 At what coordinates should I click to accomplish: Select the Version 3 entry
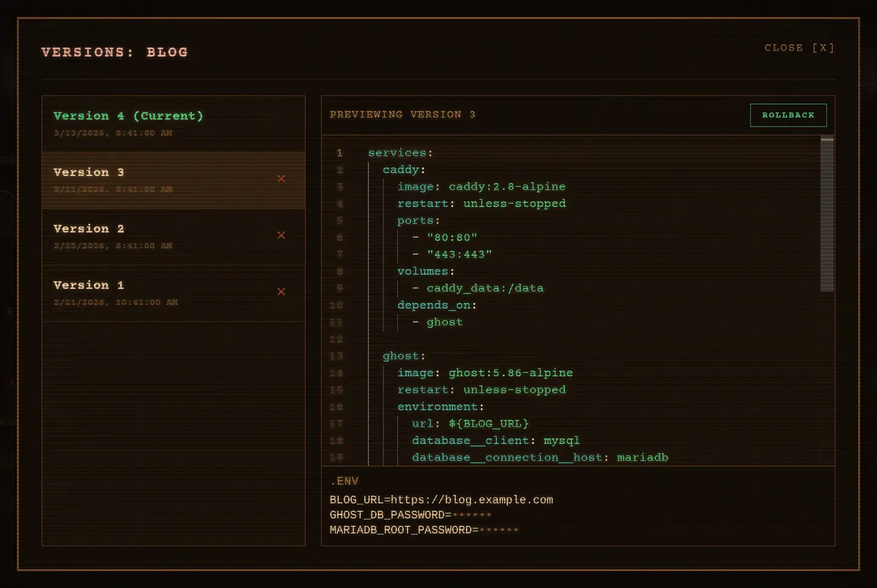(x=174, y=180)
